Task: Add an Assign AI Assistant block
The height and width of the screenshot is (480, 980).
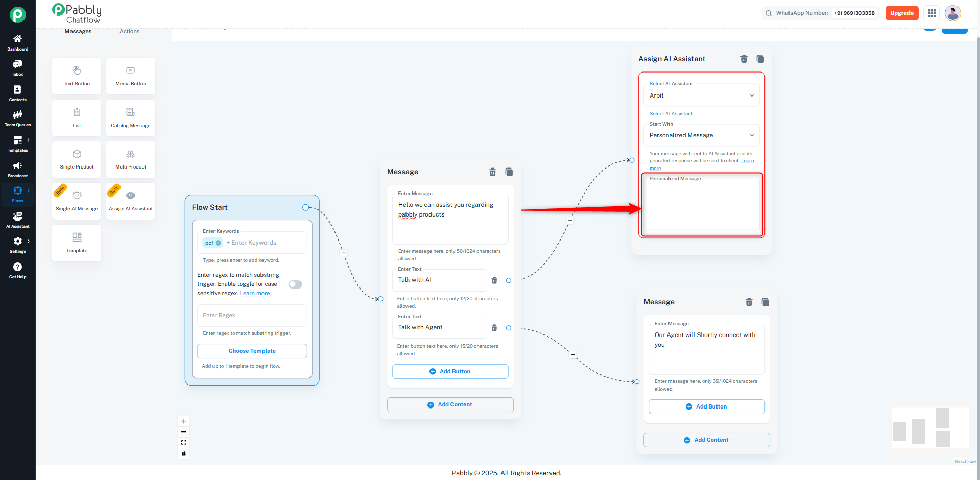Action: pos(131,201)
